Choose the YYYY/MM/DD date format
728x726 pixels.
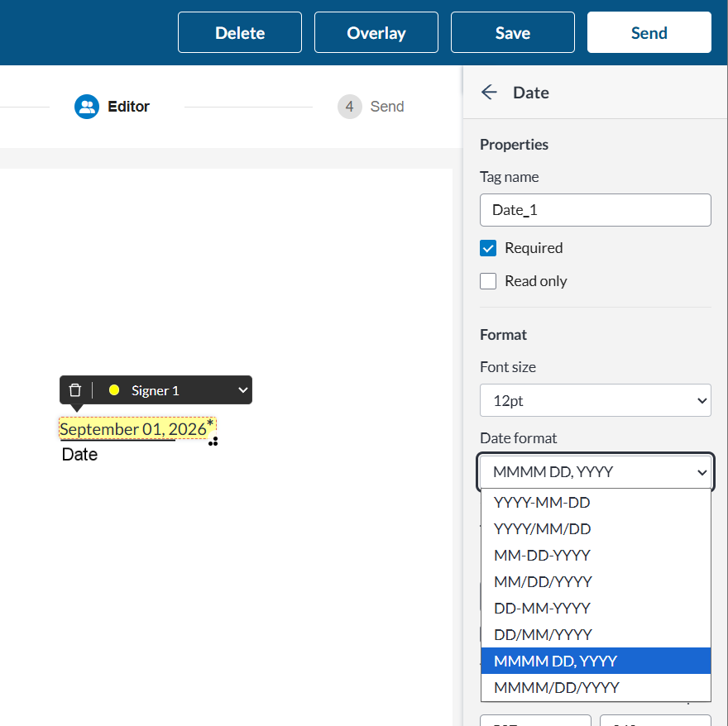coord(596,528)
